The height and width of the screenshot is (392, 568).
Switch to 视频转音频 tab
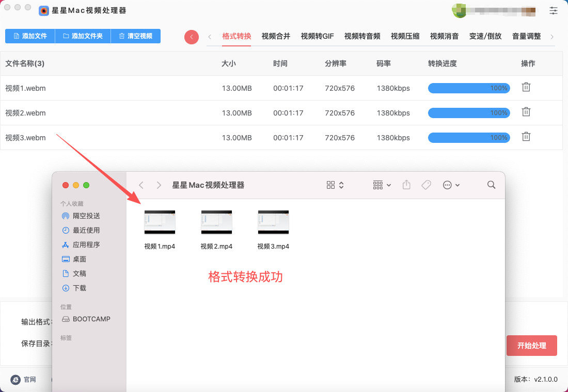pos(362,36)
